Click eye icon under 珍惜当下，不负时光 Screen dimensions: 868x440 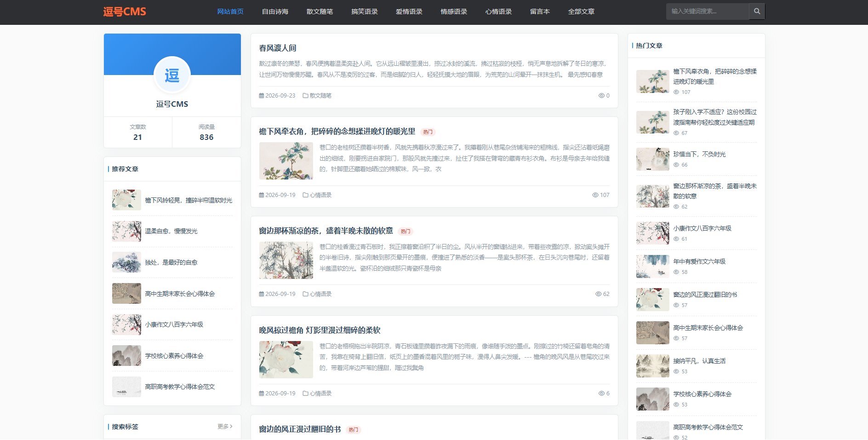tap(676, 165)
